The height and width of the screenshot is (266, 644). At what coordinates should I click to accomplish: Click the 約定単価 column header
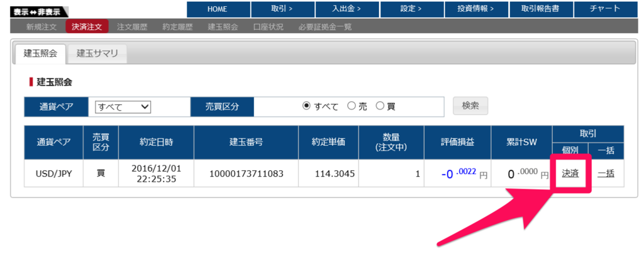point(328,143)
